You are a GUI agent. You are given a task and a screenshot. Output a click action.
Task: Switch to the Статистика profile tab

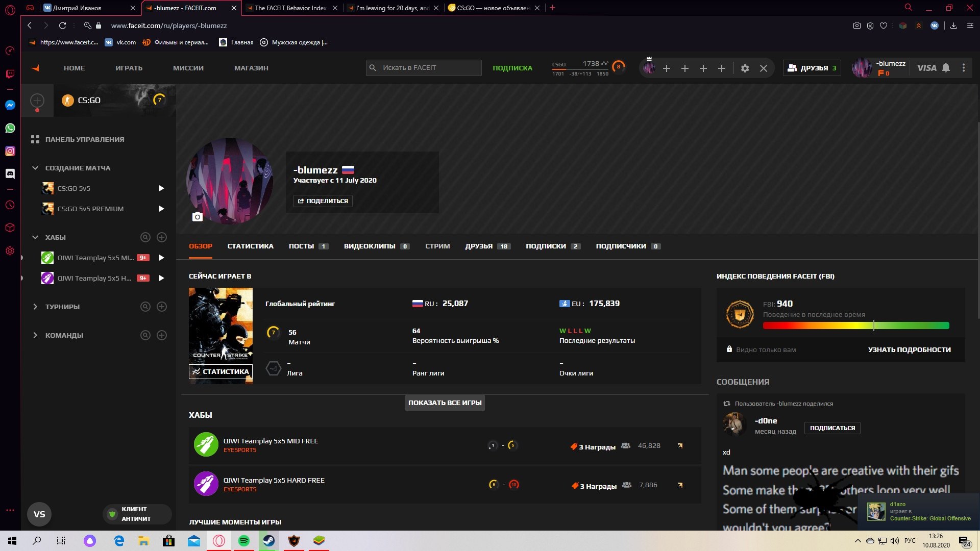point(250,246)
